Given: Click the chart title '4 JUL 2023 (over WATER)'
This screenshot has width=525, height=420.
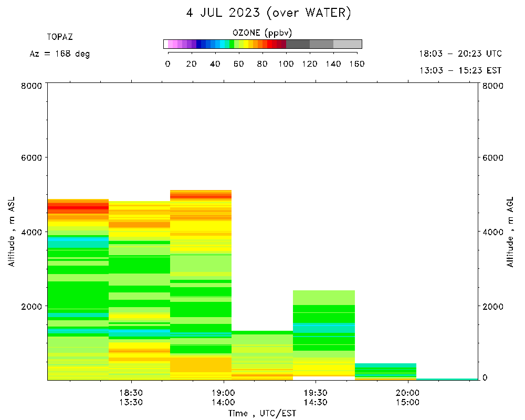Looking at the screenshot, I should (x=268, y=13).
